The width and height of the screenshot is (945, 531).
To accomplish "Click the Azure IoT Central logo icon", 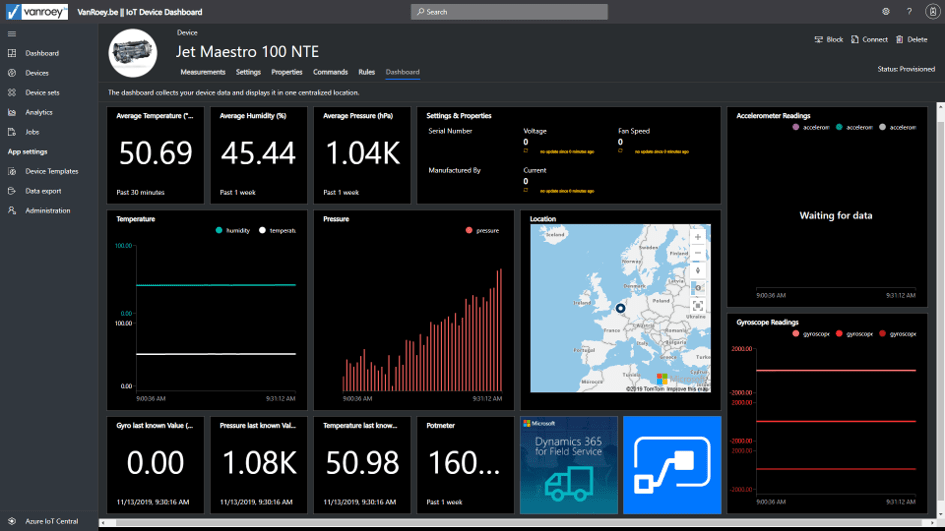I will click(x=12, y=521).
